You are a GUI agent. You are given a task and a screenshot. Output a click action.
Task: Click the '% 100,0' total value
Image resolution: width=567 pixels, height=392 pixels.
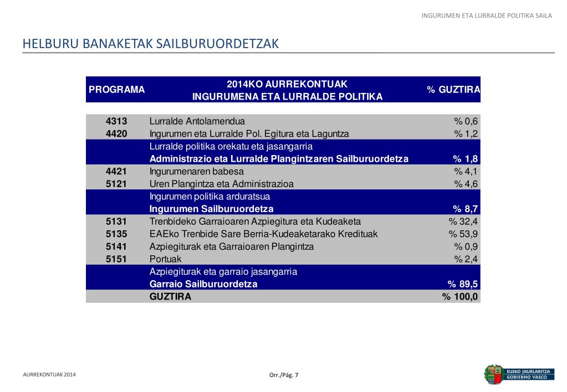[460, 297]
